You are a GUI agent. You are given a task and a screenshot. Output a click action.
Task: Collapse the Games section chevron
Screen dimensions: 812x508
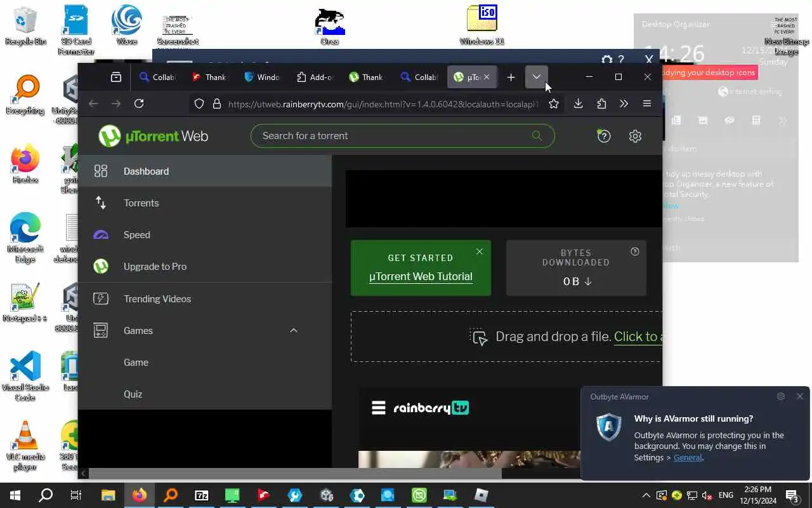(x=294, y=330)
